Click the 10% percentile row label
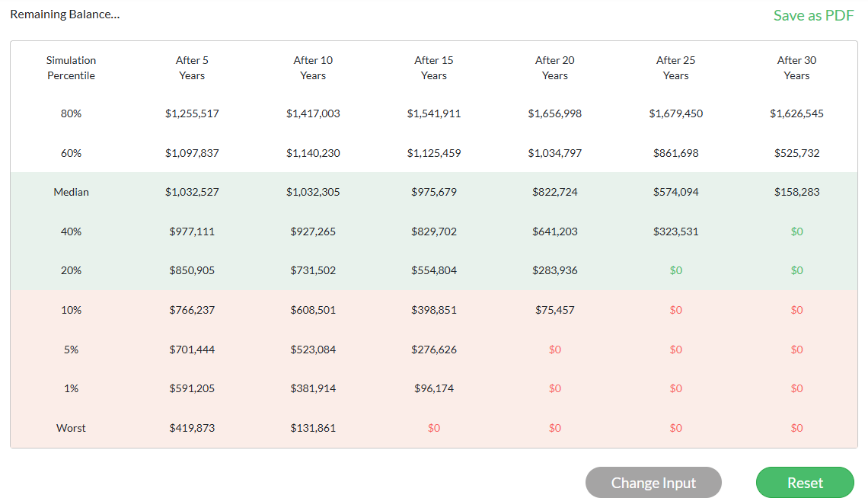 (x=71, y=310)
